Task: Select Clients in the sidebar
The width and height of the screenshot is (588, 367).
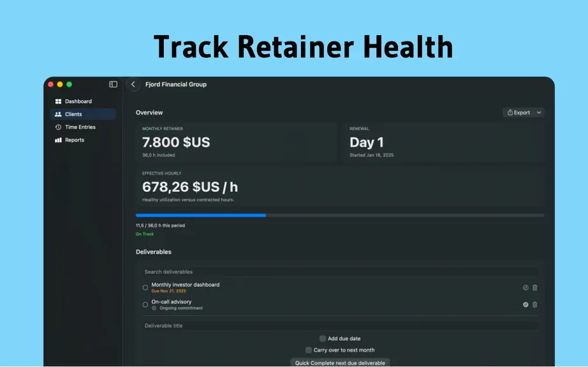Action: point(83,114)
